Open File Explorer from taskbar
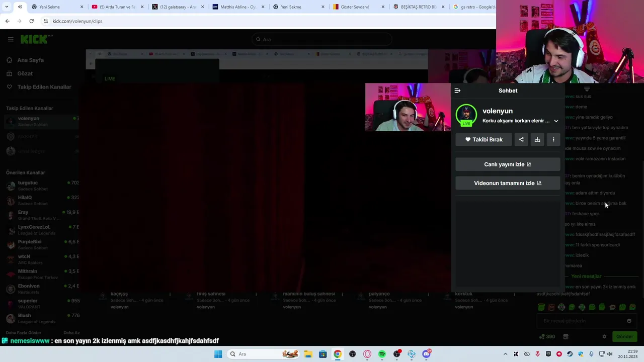This screenshot has height=362, width=644. (x=307, y=354)
